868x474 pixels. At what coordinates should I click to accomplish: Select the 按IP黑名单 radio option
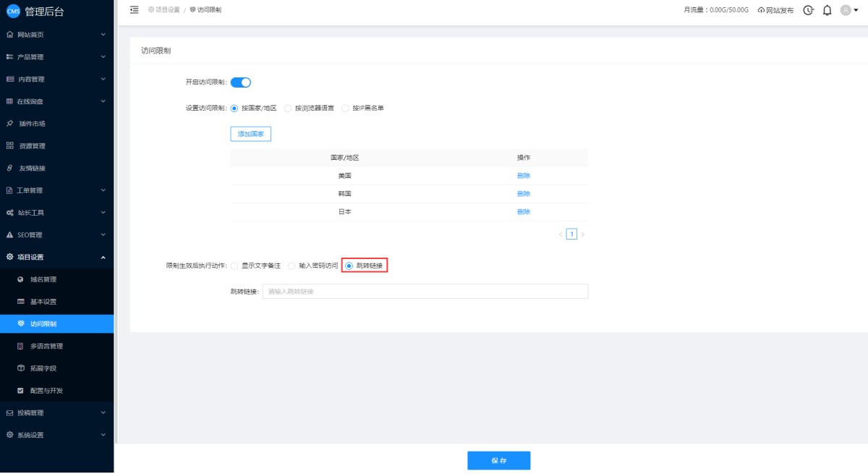346,109
